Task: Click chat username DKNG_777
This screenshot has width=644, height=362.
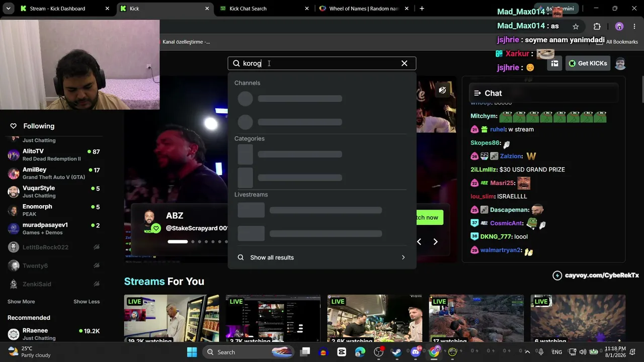Action: (x=496, y=236)
